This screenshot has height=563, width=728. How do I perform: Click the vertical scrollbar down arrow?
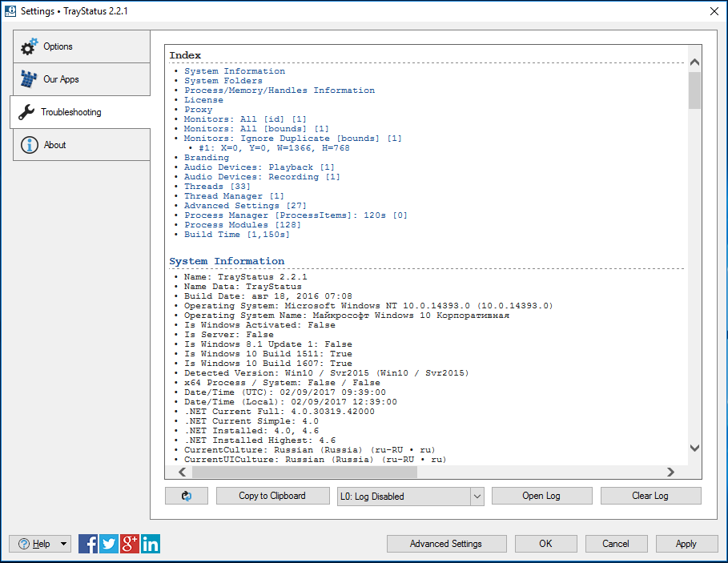pos(694,448)
